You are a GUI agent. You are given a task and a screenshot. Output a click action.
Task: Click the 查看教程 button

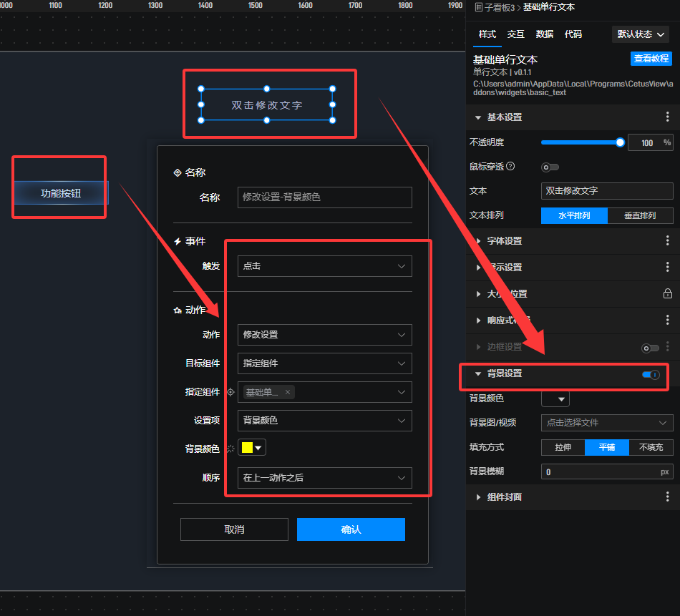651,59
